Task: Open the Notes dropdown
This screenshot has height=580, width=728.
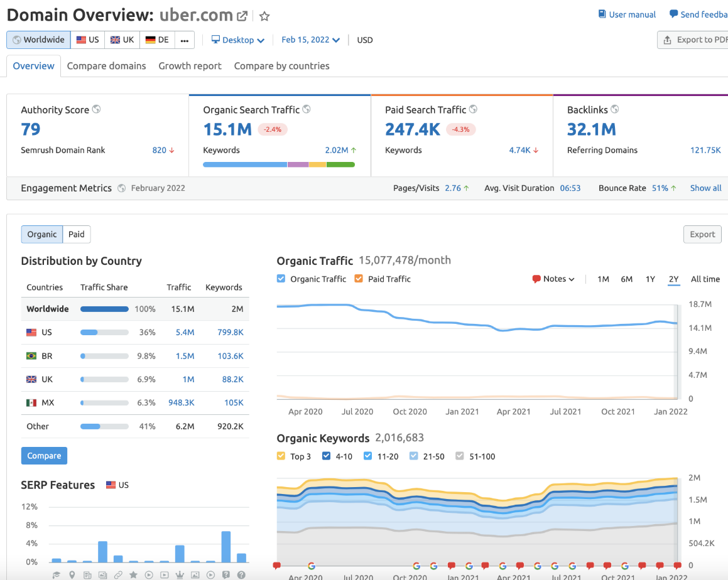Action: tap(553, 279)
